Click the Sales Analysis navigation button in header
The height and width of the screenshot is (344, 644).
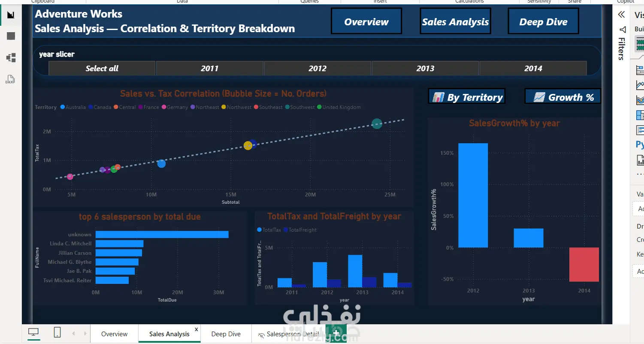(x=455, y=21)
